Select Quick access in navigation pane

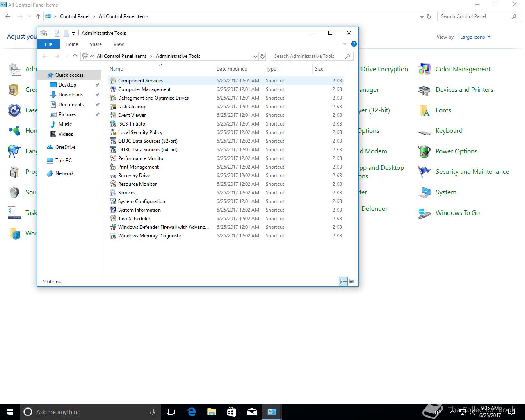pos(69,75)
